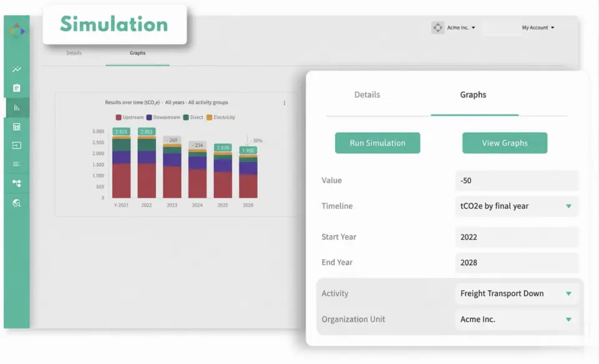Open the analytics line chart sidebar icon
The height and width of the screenshot is (364, 599).
(16, 69)
